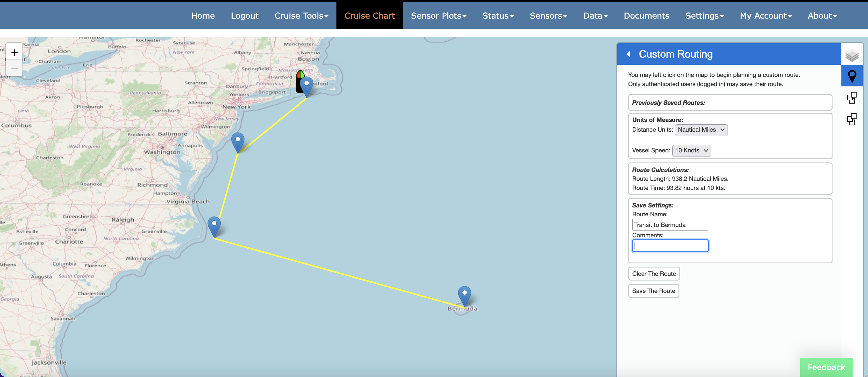Click the upper overlapping squares sidebar icon
Image resolution: width=868 pixels, height=377 pixels.
(x=851, y=98)
